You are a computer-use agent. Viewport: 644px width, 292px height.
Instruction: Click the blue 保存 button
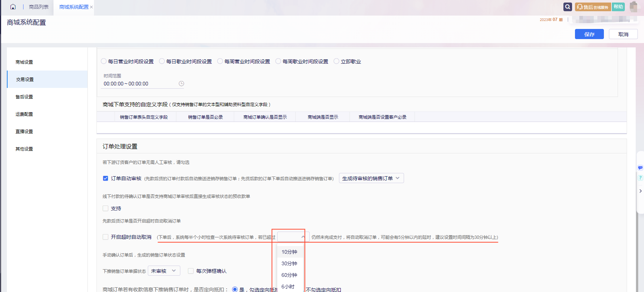click(x=589, y=34)
